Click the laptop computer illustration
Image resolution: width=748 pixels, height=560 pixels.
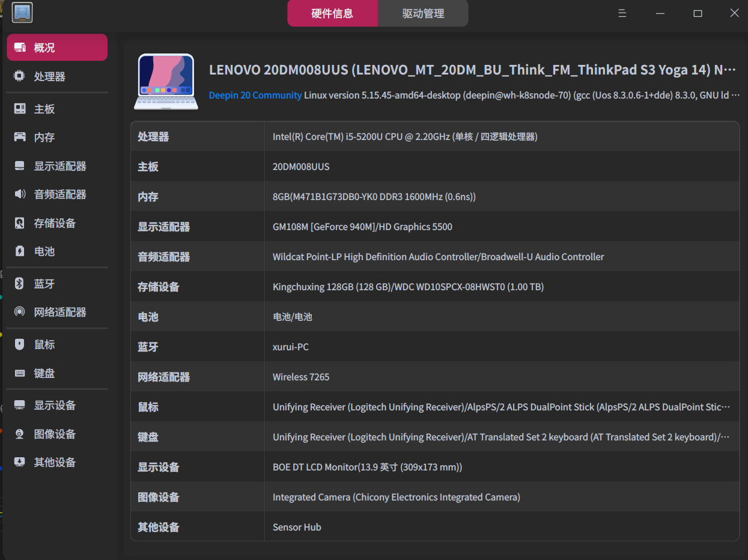(166, 82)
